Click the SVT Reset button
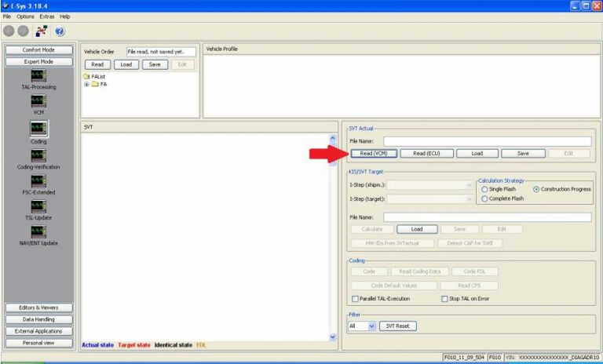Image resolution: width=603 pixels, height=364 pixels. tap(397, 326)
